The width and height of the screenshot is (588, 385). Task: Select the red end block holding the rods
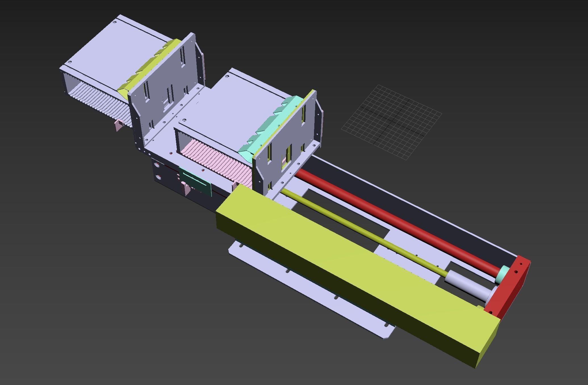508,287
